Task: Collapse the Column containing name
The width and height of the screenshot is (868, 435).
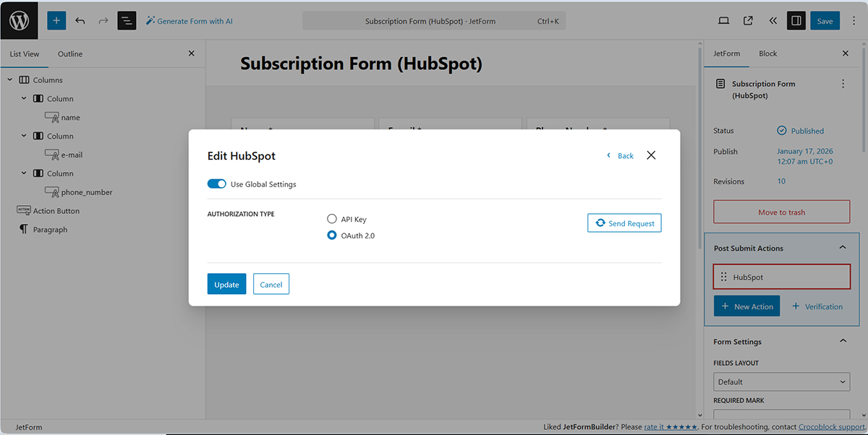Action: 24,98
